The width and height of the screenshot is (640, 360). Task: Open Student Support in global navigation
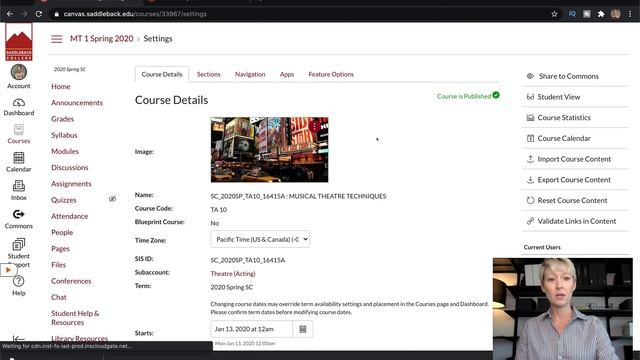[19, 252]
